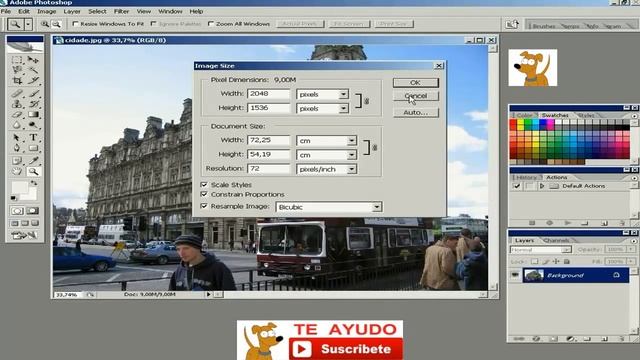Select the Crop tool
Image resolution: width=640 pixels, height=360 pixels.
[17, 80]
